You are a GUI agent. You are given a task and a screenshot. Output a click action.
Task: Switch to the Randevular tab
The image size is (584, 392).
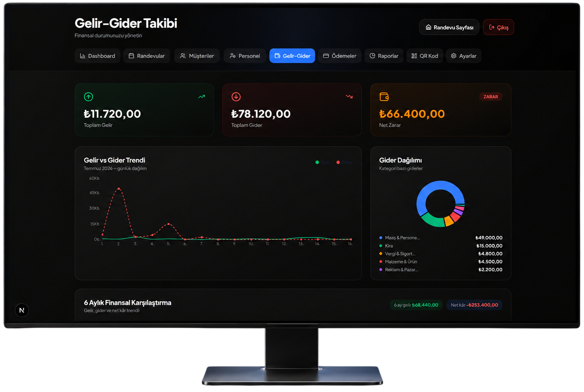(147, 56)
